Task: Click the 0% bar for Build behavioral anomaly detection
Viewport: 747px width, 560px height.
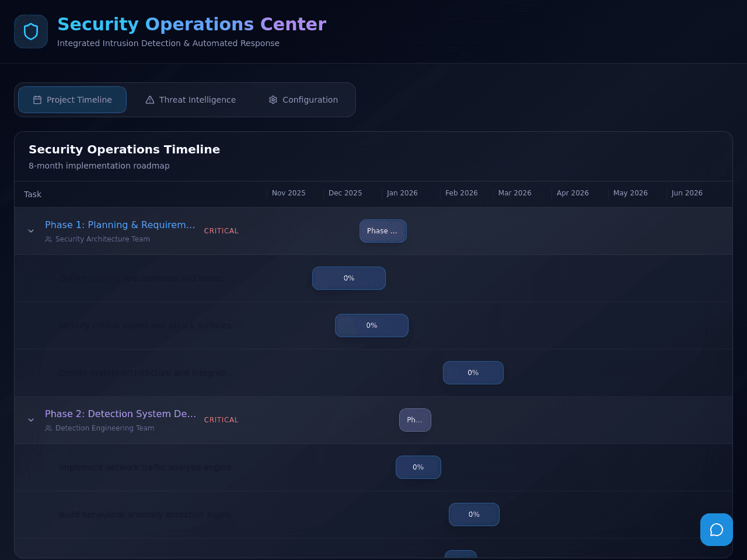Action: [474, 514]
